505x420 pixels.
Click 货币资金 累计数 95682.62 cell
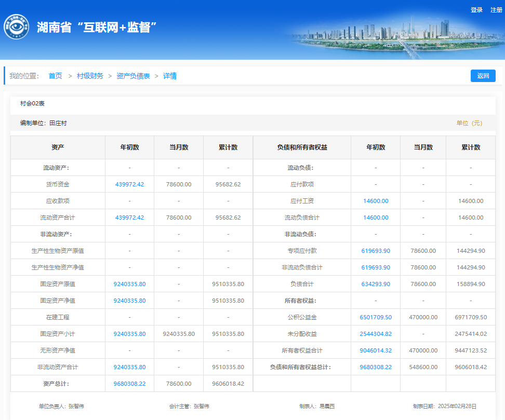pos(228,184)
